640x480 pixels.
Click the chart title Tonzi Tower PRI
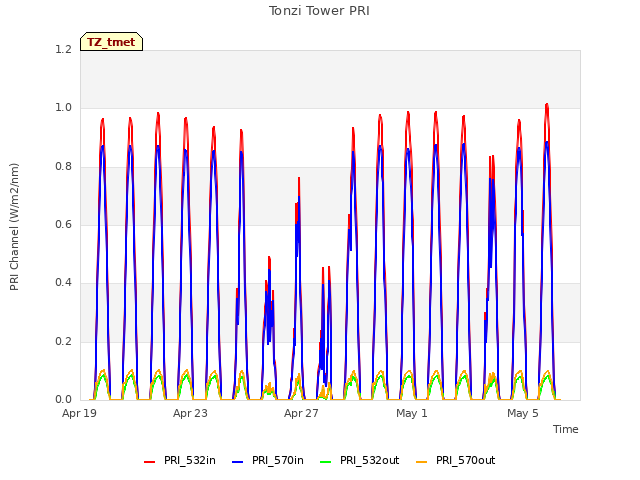tap(319, 11)
